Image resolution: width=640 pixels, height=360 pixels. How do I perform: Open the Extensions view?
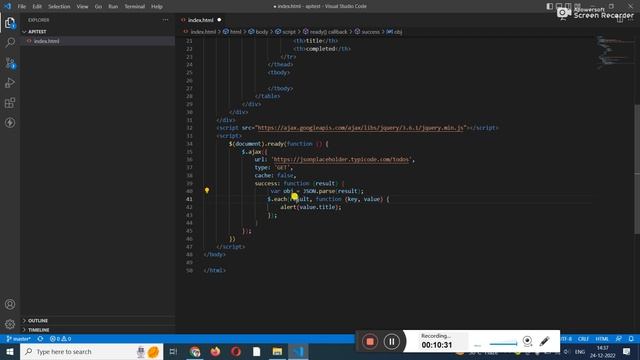(x=10, y=102)
